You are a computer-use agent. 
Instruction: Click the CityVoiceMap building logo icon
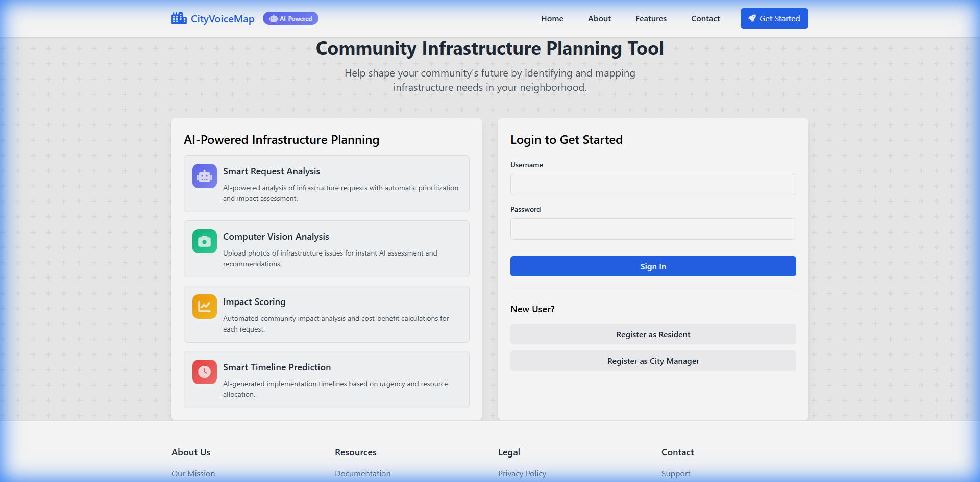[179, 19]
